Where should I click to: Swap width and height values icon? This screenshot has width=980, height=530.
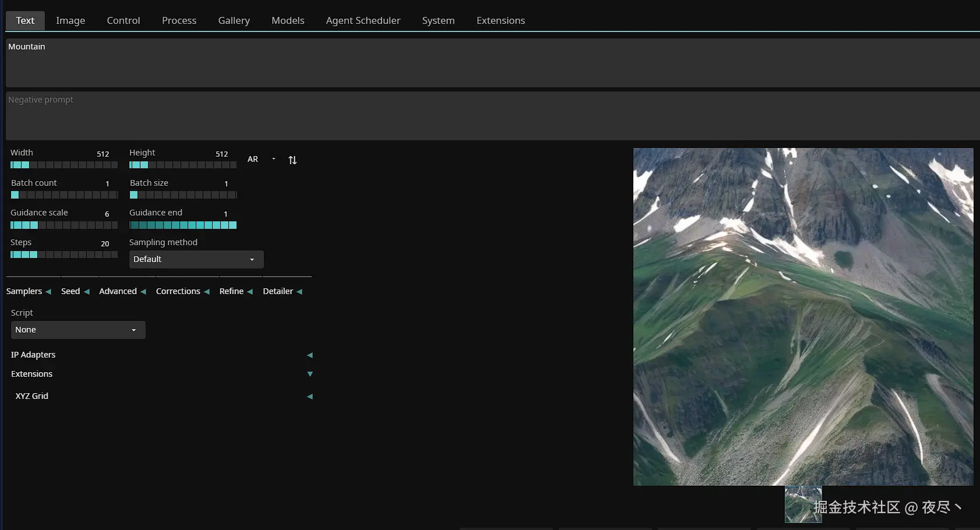(292, 160)
